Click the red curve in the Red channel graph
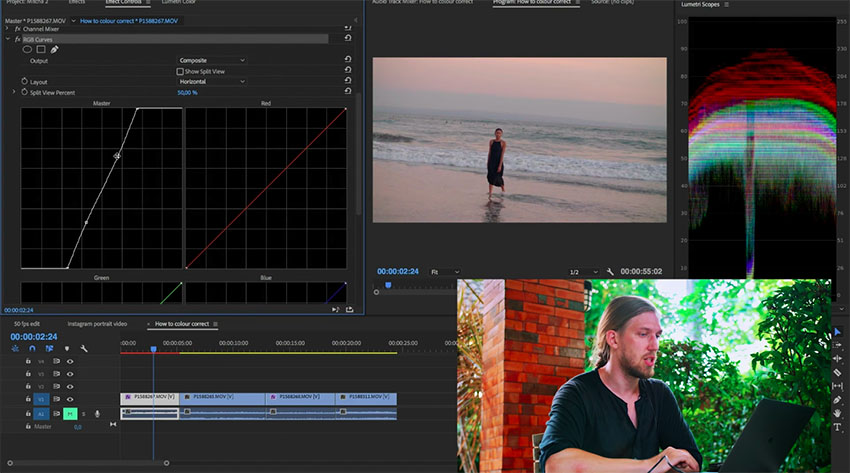Image resolution: width=850 pixels, height=473 pixels. pos(266,189)
